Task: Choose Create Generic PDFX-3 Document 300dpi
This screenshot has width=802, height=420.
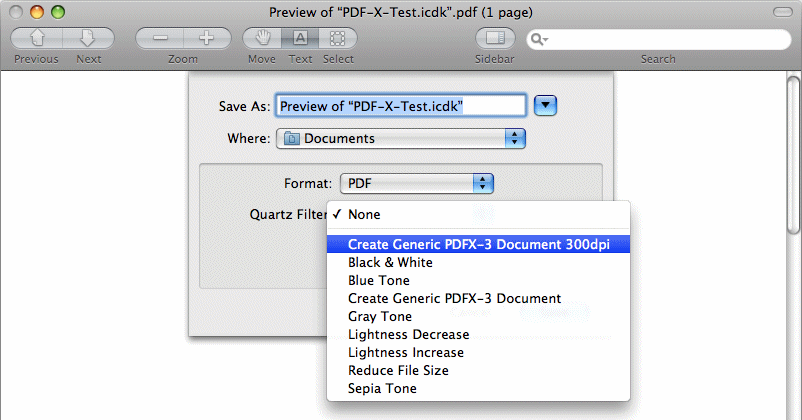Action: (x=478, y=244)
